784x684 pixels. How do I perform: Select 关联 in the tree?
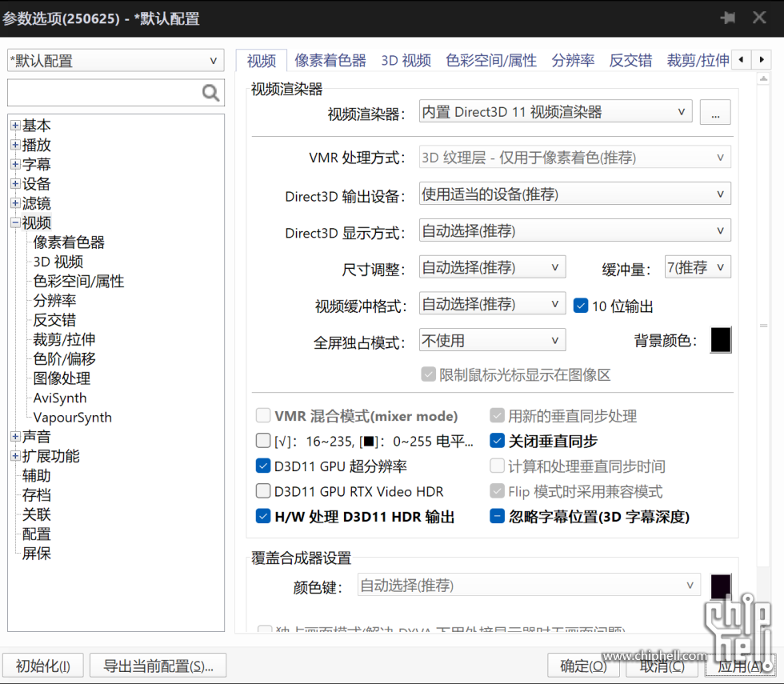point(36,514)
